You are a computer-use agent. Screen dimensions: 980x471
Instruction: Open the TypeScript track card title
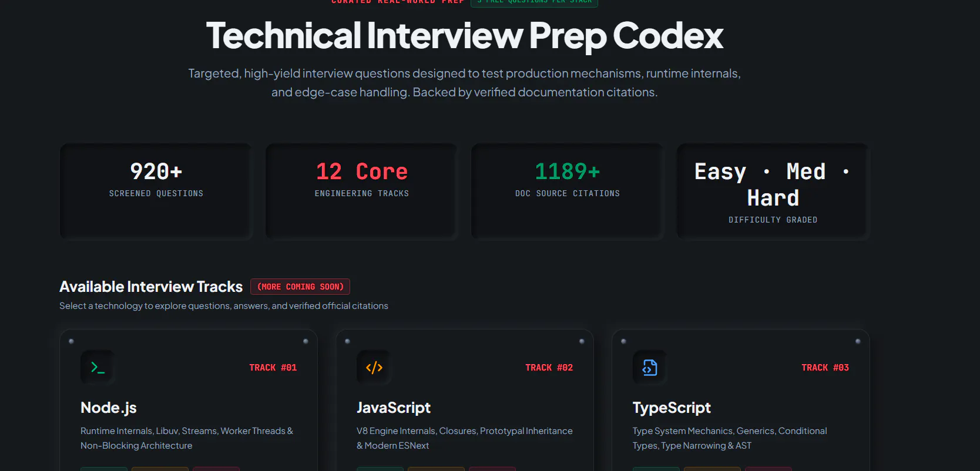pos(672,408)
